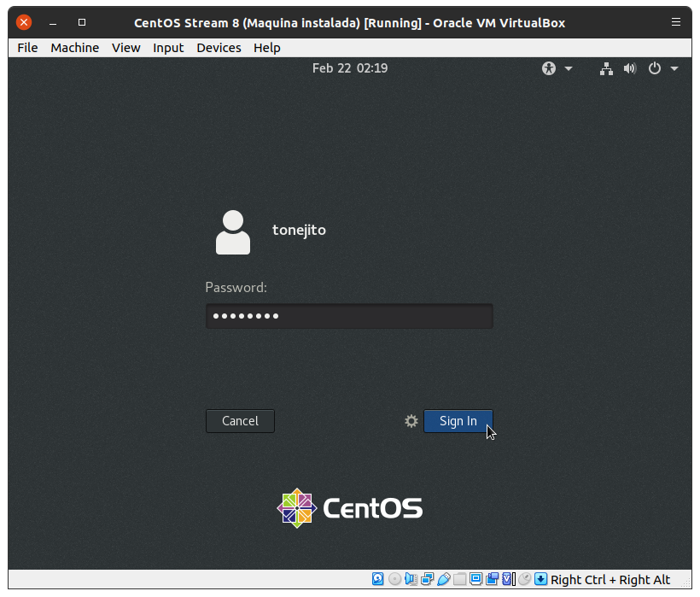This screenshot has width=700, height=597.
Task: Click the volume speaker icon
Action: click(x=630, y=68)
